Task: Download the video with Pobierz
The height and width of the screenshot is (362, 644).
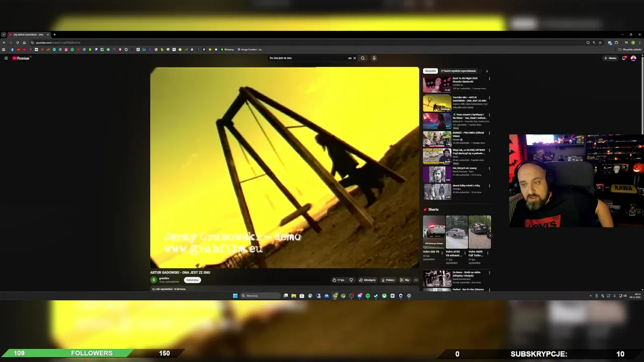Action: click(388, 280)
